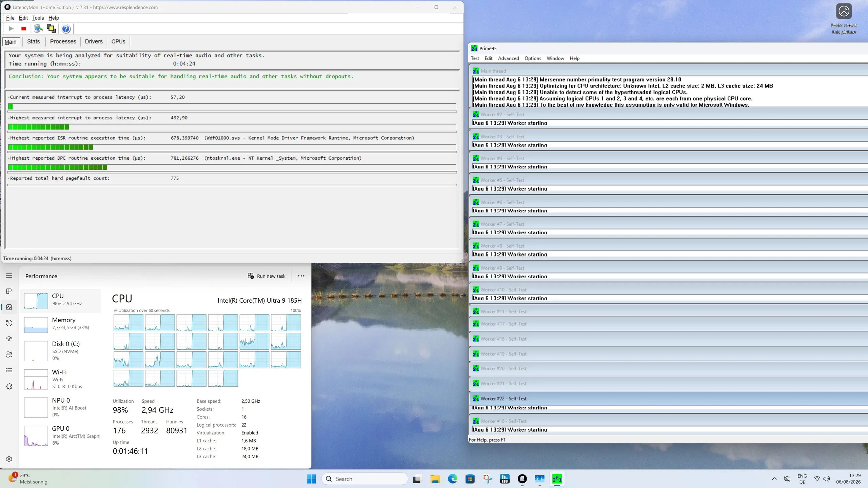Open the Windows Start menu

(x=311, y=479)
